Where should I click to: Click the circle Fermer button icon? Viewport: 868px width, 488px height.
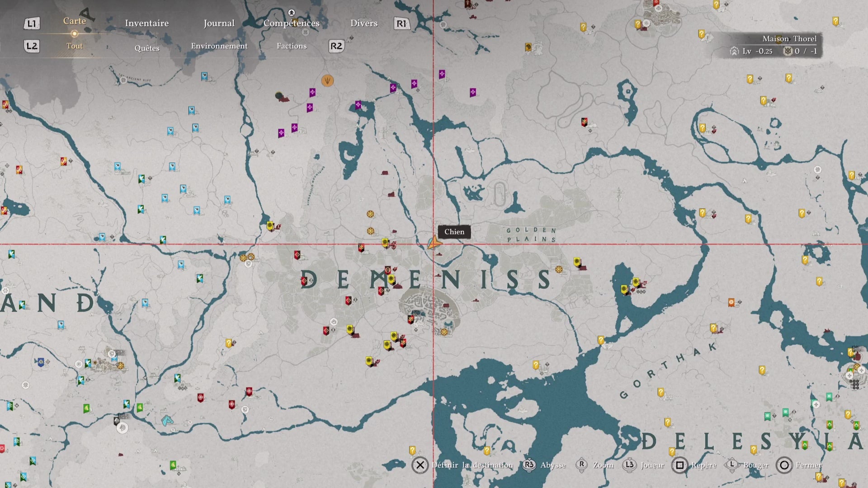coord(784,465)
